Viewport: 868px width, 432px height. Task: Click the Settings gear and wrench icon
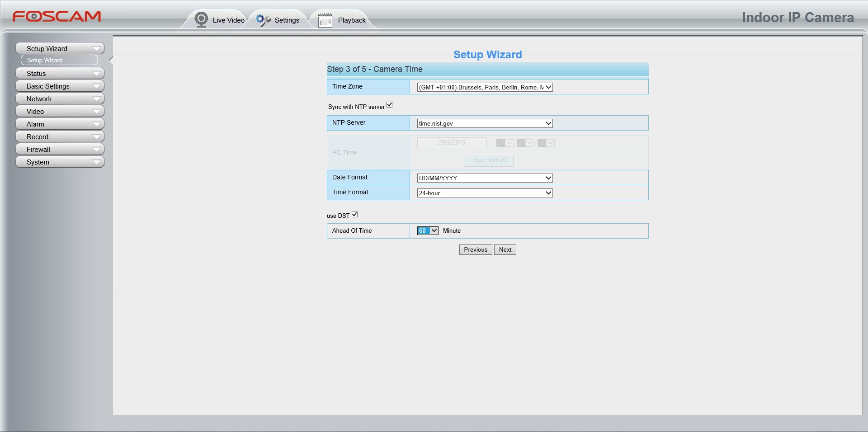point(263,20)
